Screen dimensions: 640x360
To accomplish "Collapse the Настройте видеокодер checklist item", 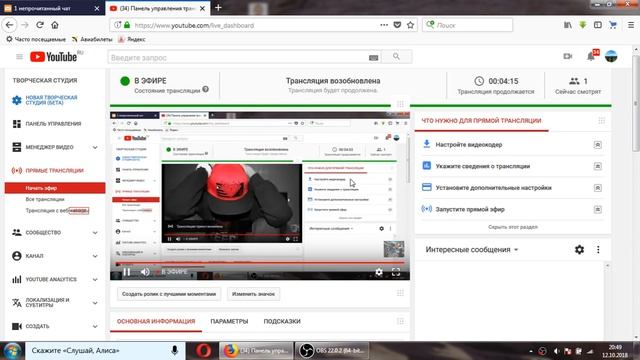I will pyautogui.click(x=598, y=145).
